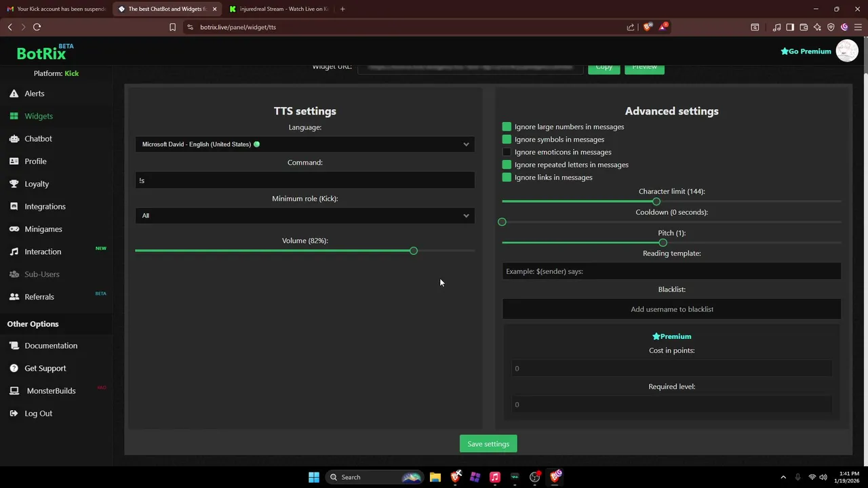This screenshot has height=488, width=868.
Task: Click the Get Support question mark icon
Action: [14, 368]
